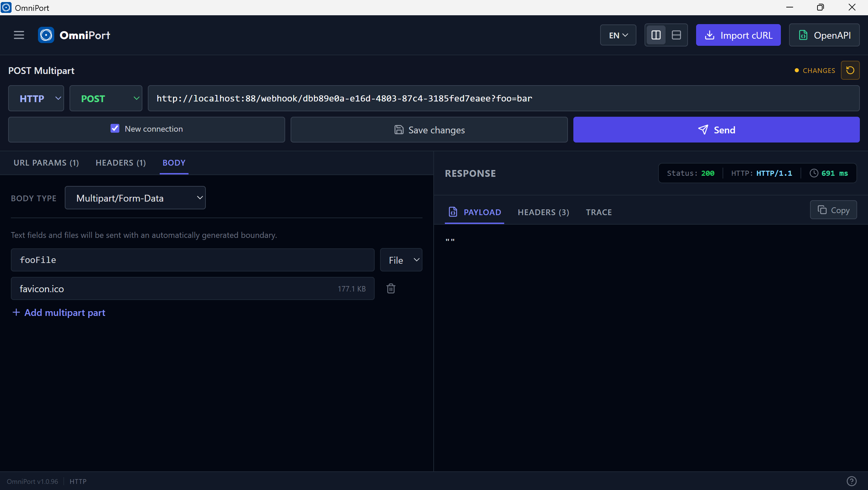Switch to side-by-side split layout
This screenshot has height=490, width=868.
(x=656, y=35)
